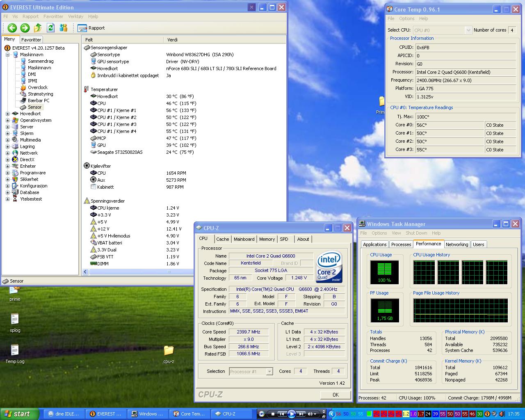Expand the Database tree node
Viewport: 525px width, 420px height.
pos(8,192)
